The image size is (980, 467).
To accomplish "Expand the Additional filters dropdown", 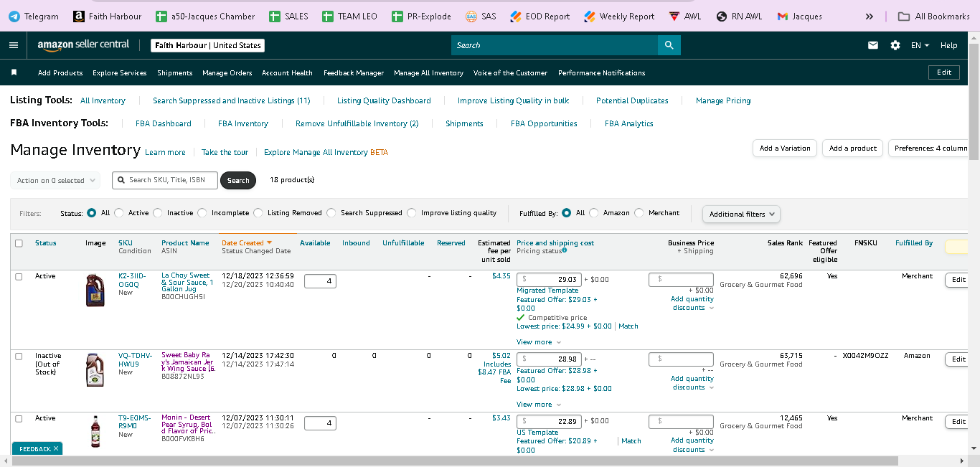I will tap(741, 214).
